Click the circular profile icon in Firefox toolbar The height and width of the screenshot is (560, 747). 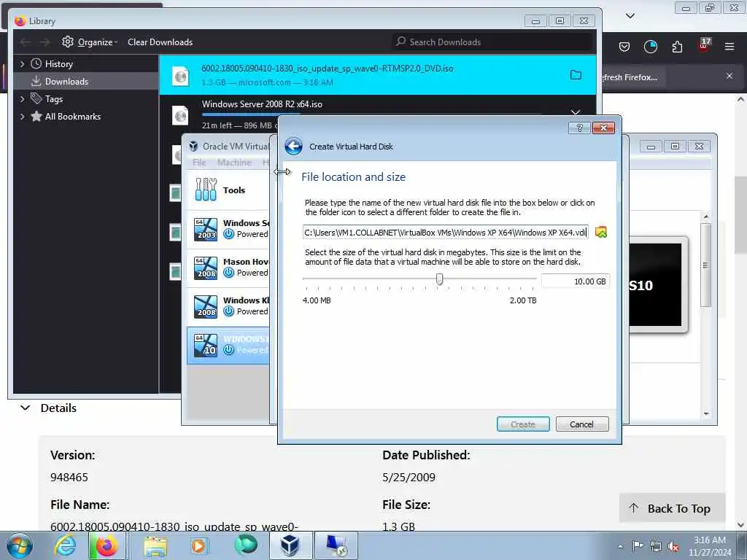(650, 47)
